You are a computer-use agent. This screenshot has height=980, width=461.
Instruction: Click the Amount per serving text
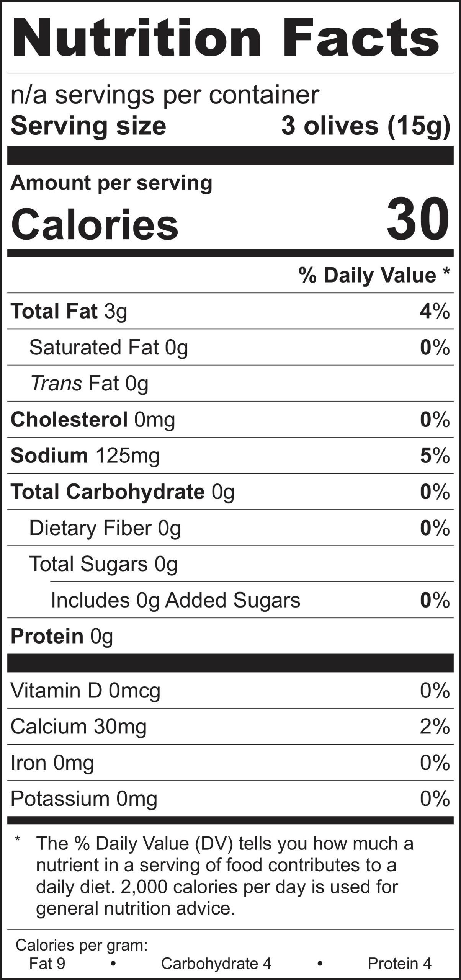coord(111,183)
